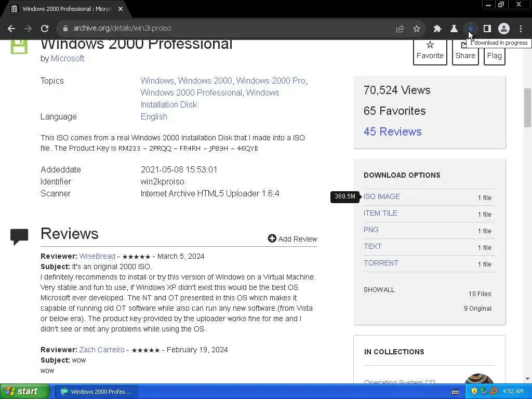Click the browser forward arrow
The image size is (532, 399).
point(28,29)
